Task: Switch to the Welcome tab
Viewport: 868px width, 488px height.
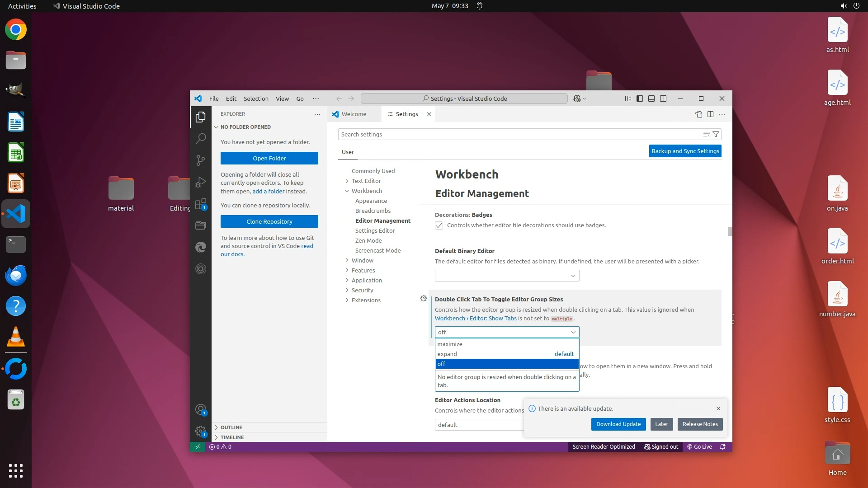Action: (354, 114)
